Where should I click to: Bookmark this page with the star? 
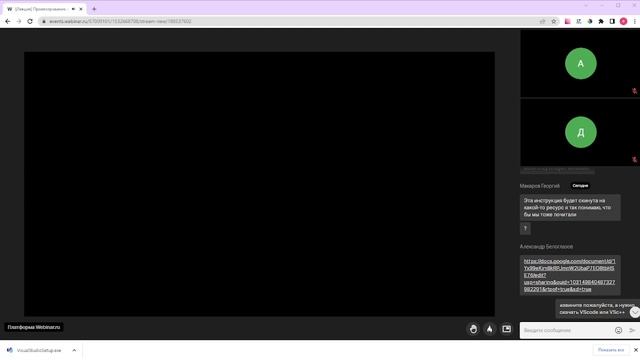click(x=553, y=21)
